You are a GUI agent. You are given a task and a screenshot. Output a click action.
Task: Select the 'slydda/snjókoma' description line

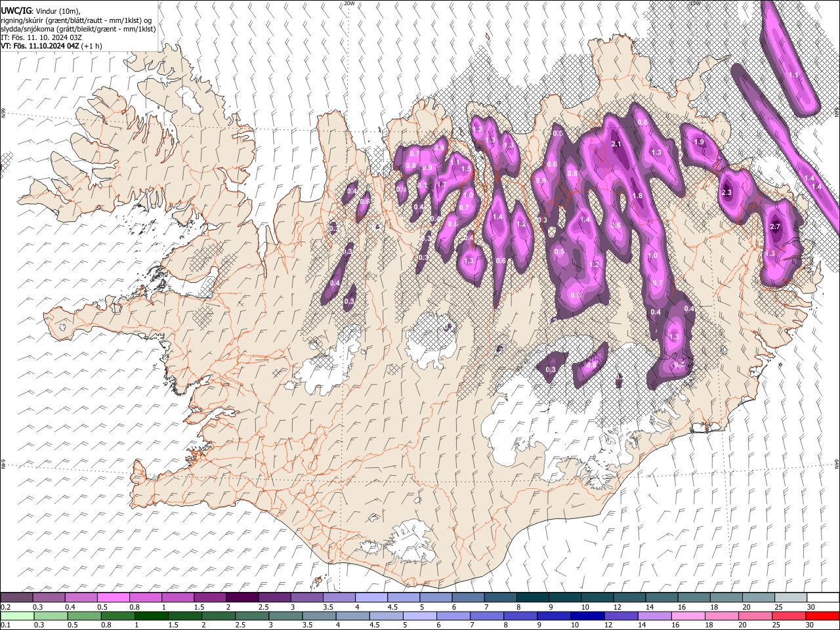click(79, 29)
